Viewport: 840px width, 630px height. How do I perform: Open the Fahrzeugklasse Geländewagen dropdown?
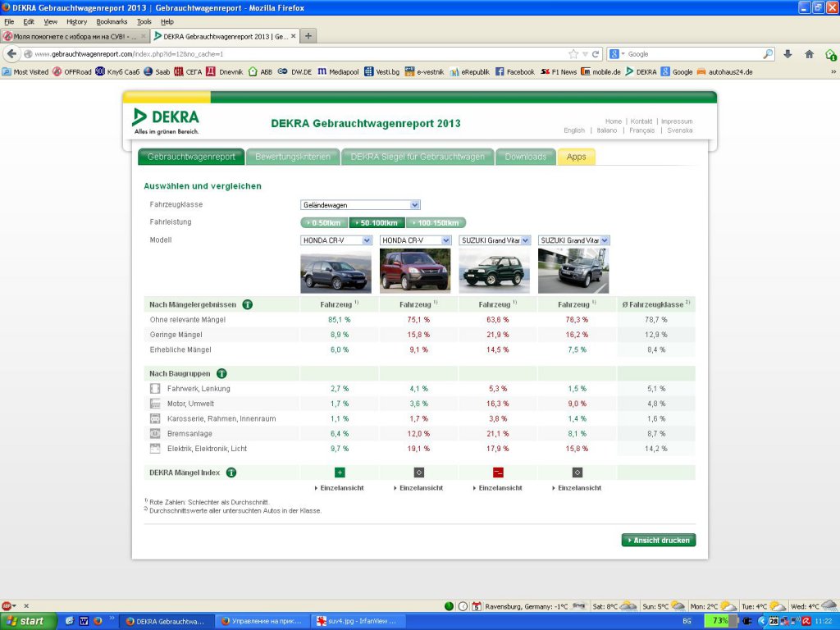click(360, 205)
